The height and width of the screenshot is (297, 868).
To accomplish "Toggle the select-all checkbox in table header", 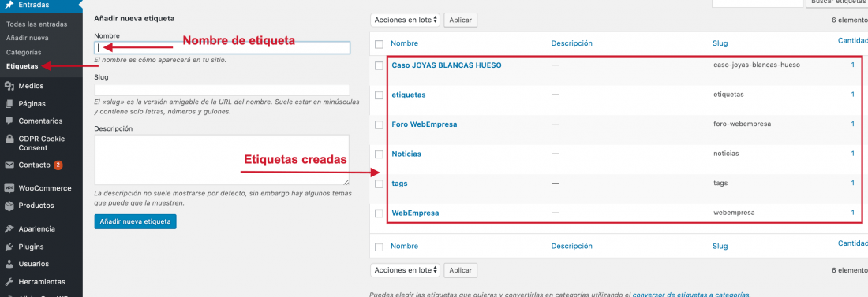I will click(x=380, y=43).
